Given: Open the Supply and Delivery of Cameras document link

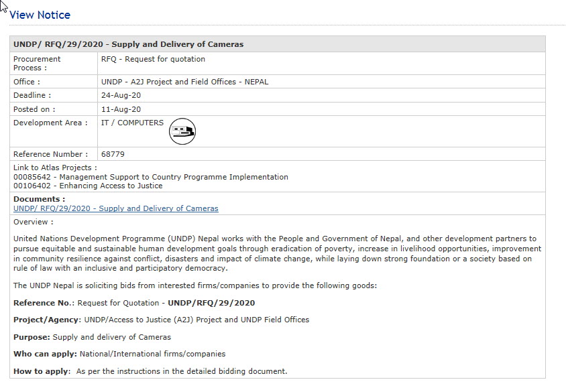Looking at the screenshot, I should (115, 208).
